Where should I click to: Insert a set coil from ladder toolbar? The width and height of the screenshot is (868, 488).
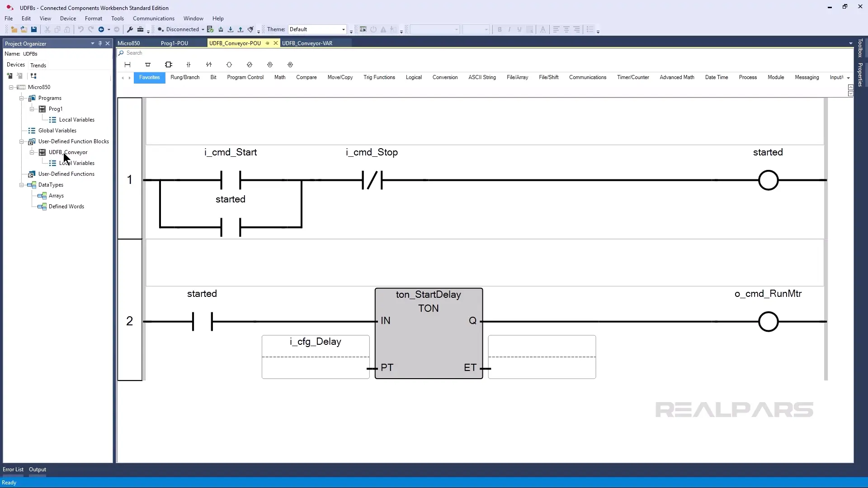(x=270, y=65)
